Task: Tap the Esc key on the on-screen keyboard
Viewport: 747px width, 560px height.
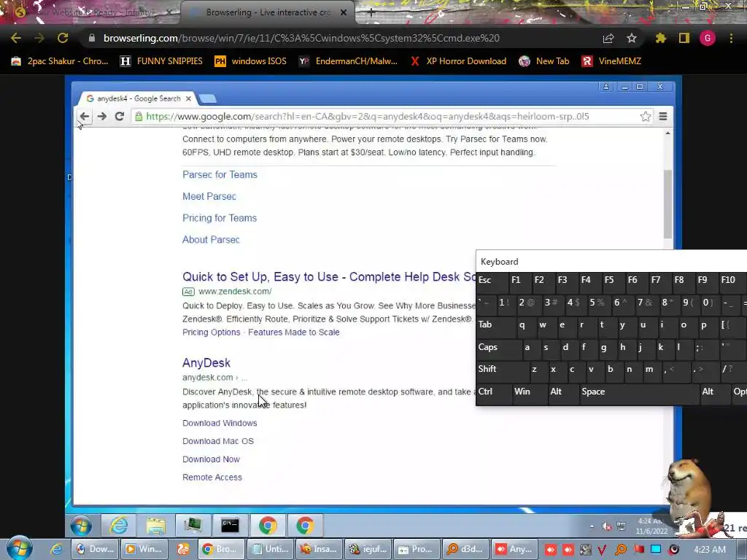Action: tap(492, 281)
